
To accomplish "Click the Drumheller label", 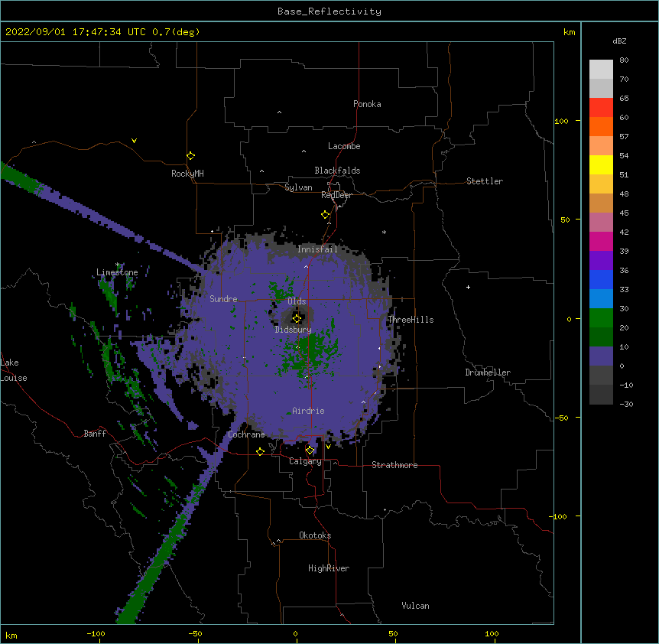I will tap(488, 372).
